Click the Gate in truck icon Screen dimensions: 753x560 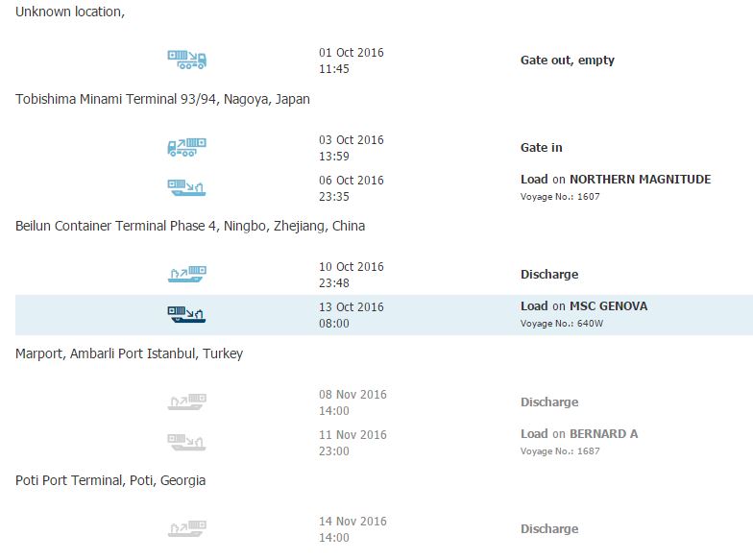click(x=186, y=148)
